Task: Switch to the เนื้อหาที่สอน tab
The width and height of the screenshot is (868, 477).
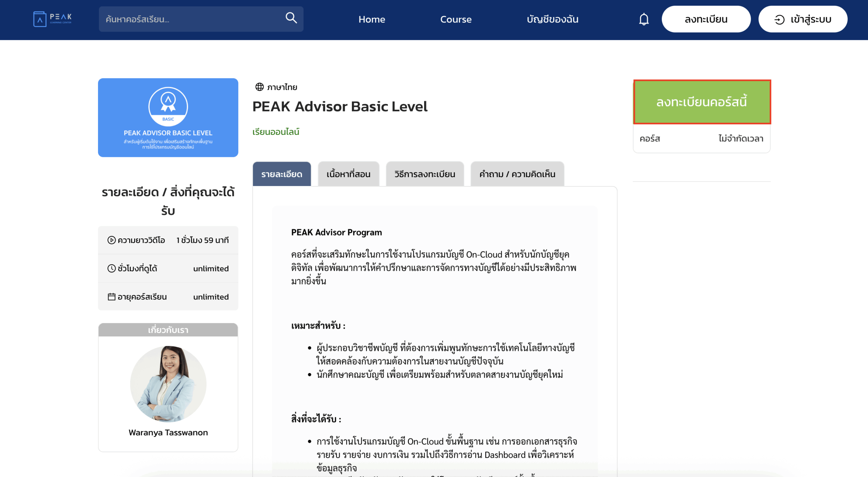Action: (x=348, y=174)
